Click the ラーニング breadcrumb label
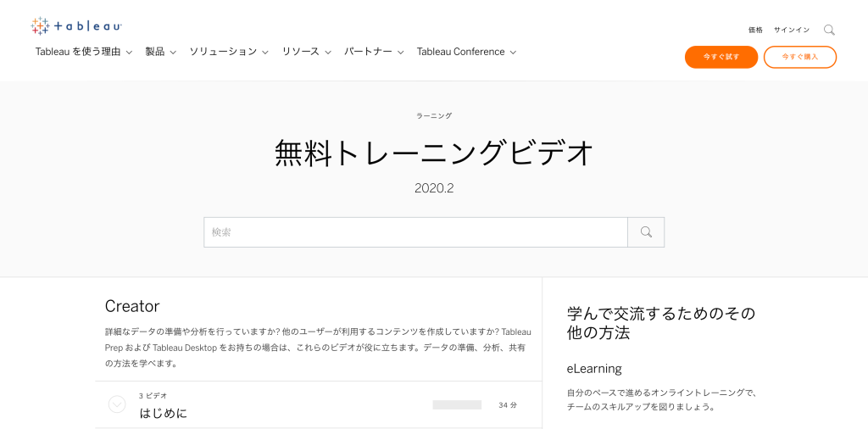The image size is (868, 429). pyautogui.click(x=434, y=115)
